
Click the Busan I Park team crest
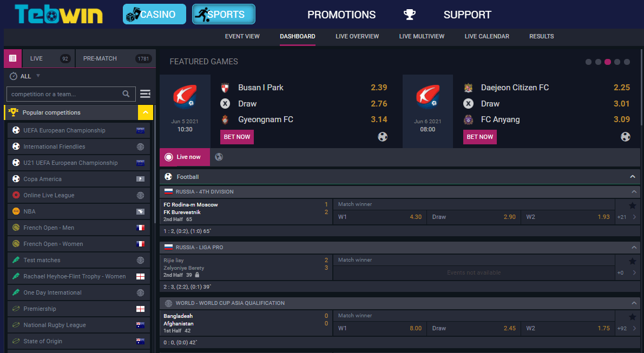pyautogui.click(x=225, y=88)
